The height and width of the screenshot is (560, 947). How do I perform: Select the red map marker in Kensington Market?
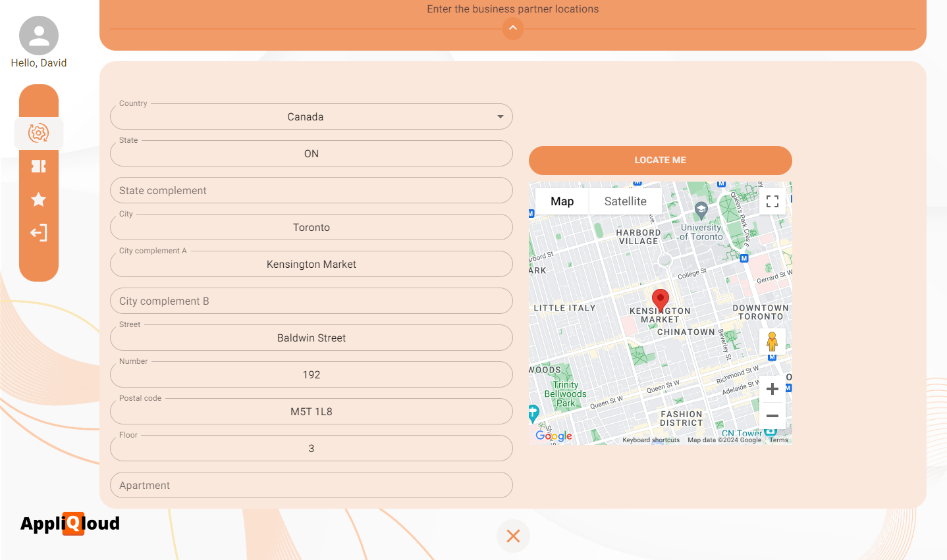coord(661,299)
